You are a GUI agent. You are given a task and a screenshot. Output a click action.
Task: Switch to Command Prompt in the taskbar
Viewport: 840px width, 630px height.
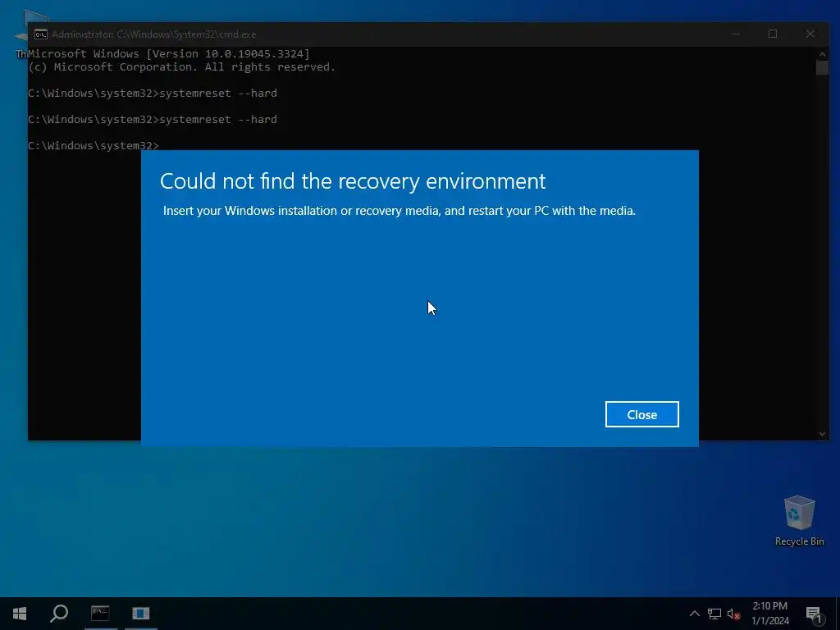(x=100, y=614)
